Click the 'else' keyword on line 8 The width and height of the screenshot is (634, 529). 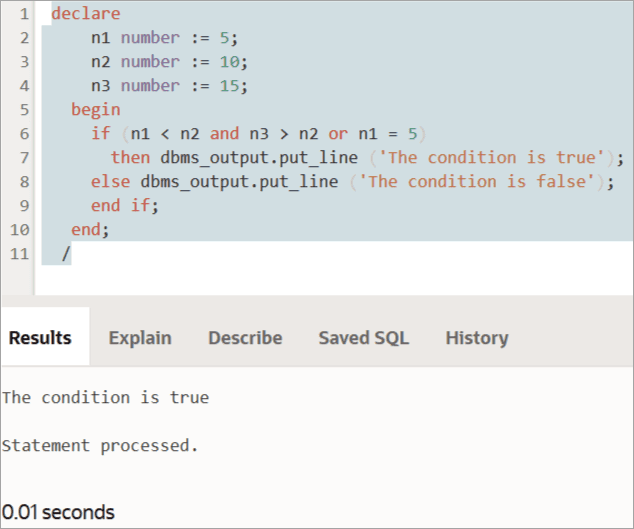[110, 182]
